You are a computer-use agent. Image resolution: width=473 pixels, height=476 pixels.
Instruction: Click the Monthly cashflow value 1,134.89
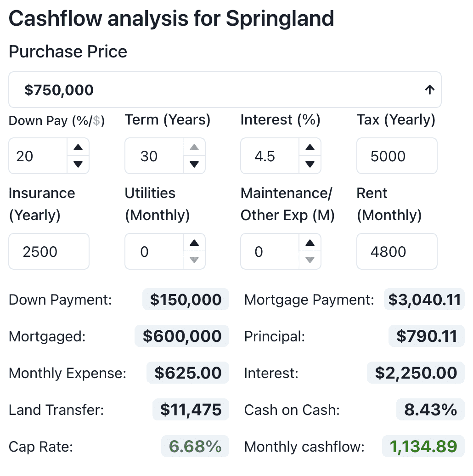tap(423, 446)
